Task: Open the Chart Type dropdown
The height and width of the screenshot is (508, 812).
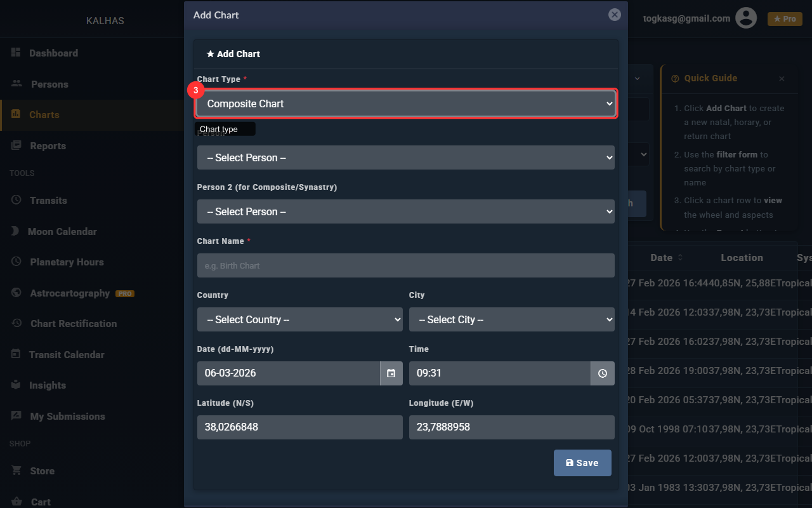Action: (x=406, y=104)
